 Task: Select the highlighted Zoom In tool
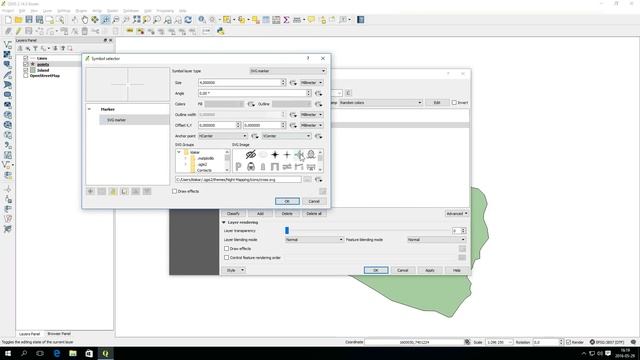tap(105, 20)
